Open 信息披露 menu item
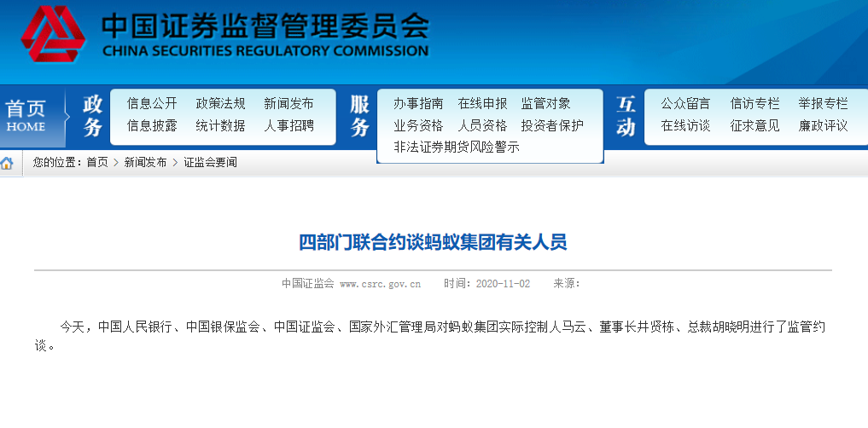 tap(152, 125)
